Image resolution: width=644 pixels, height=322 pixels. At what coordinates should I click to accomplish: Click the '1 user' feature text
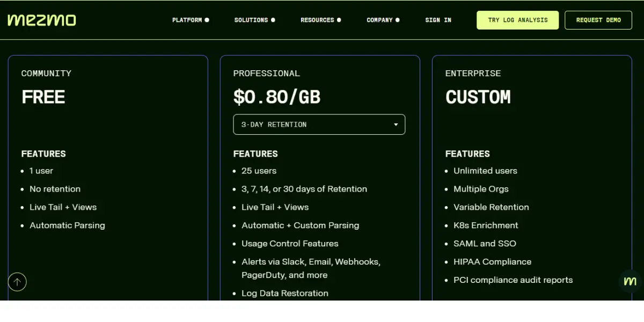pos(41,171)
